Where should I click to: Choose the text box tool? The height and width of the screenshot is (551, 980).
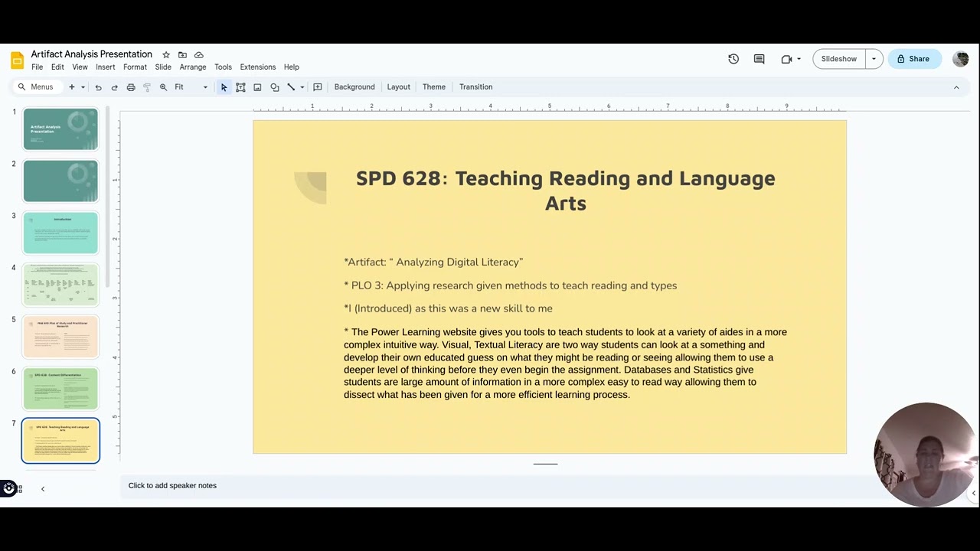(240, 87)
